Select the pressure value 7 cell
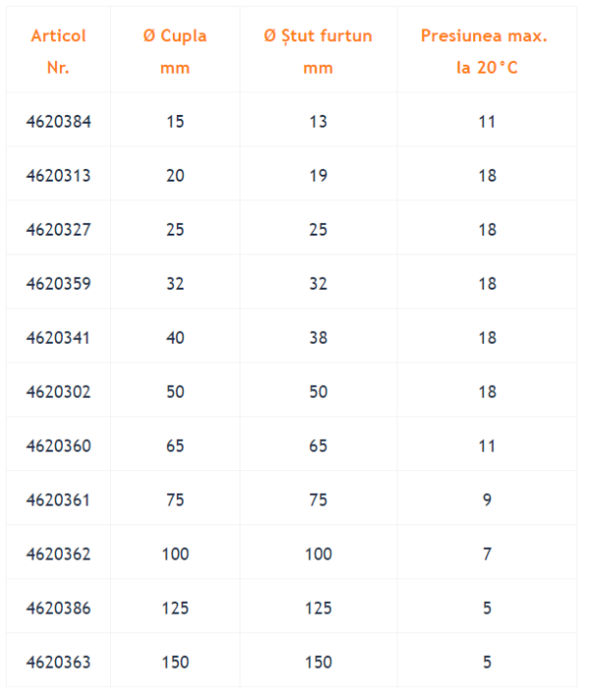The image size is (589, 700). point(487,554)
